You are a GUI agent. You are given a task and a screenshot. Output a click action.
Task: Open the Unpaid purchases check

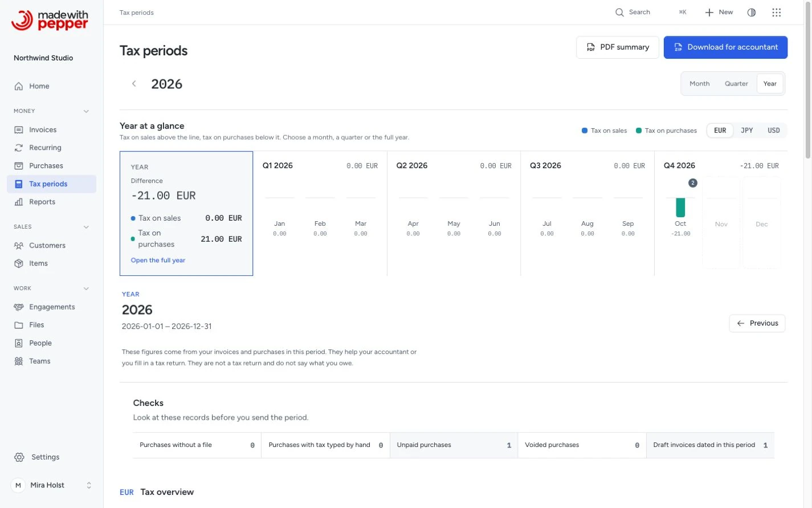(454, 445)
